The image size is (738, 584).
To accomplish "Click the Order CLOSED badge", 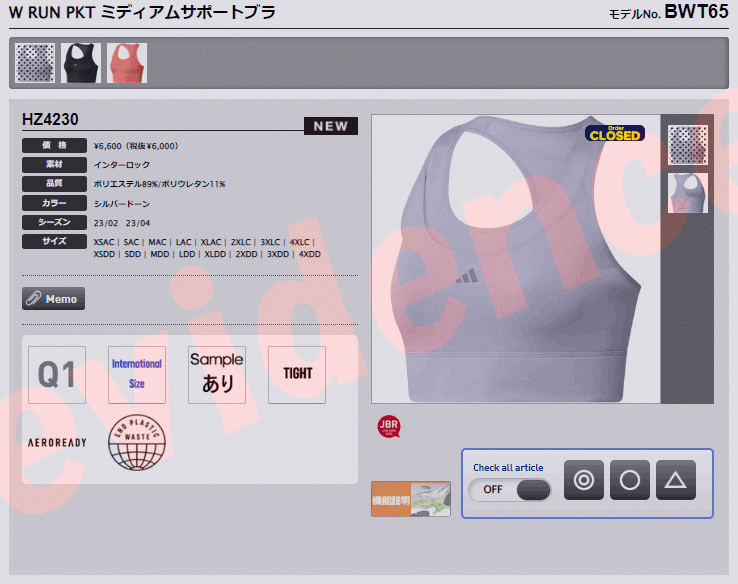I will pyautogui.click(x=614, y=133).
